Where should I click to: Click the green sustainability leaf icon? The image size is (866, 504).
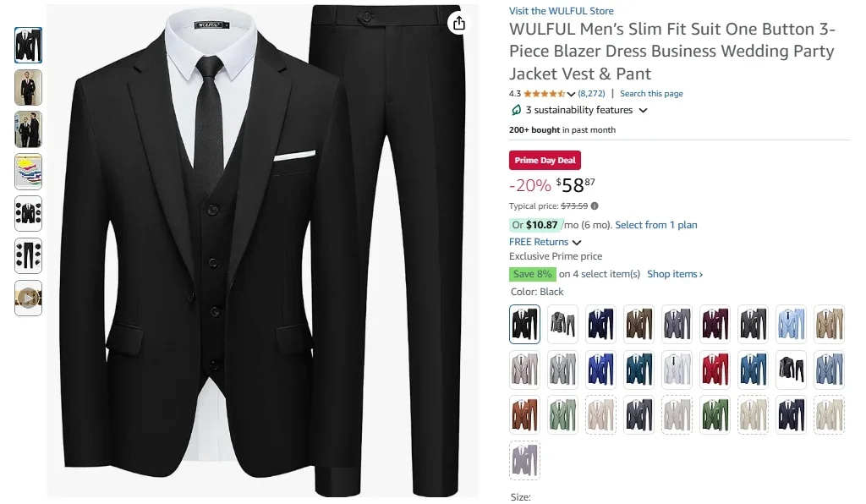pyautogui.click(x=516, y=110)
